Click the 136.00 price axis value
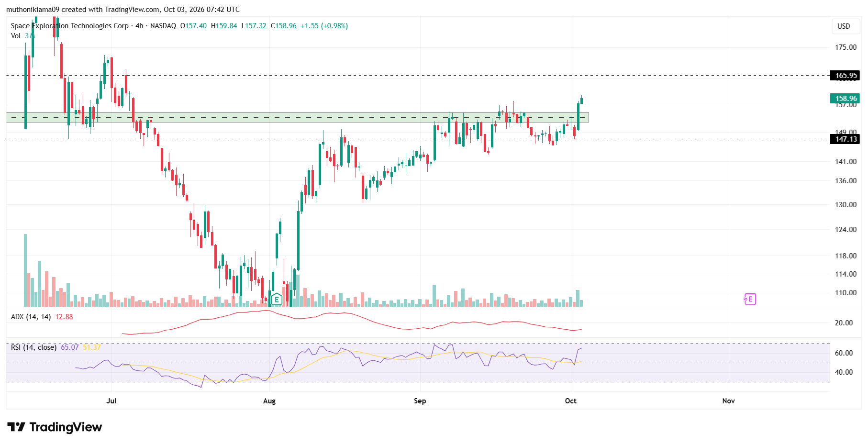 click(846, 180)
